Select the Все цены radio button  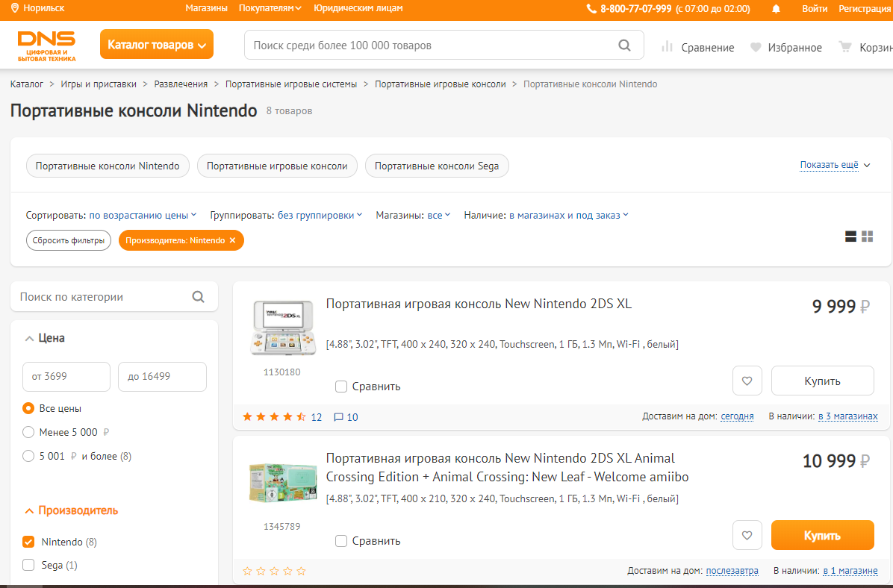click(28, 409)
